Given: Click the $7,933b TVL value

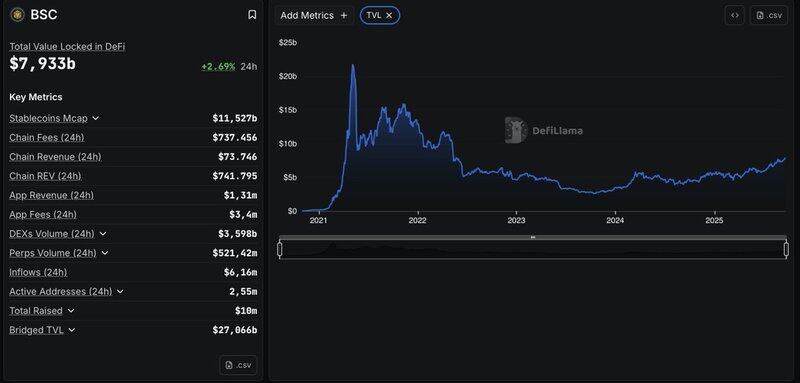Looking at the screenshot, I should 42,64.
